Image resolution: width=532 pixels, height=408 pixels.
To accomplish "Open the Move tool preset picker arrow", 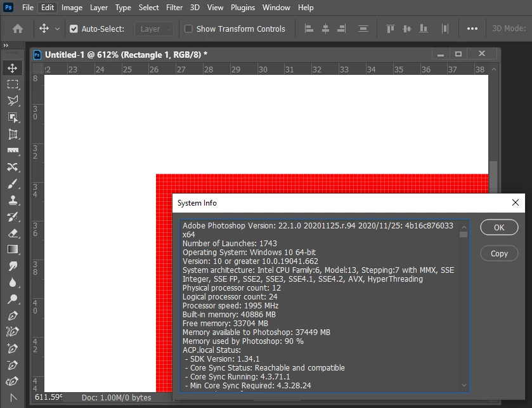I will coord(57,29).
